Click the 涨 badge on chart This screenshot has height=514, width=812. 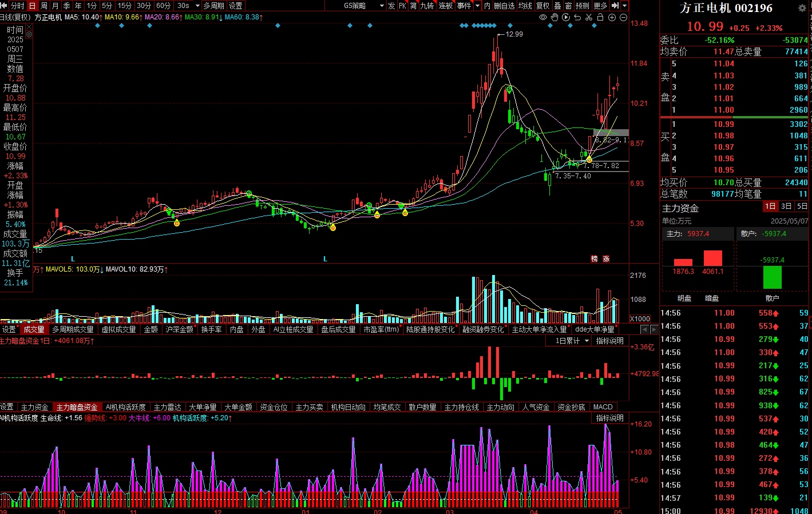tap(606, 259)
